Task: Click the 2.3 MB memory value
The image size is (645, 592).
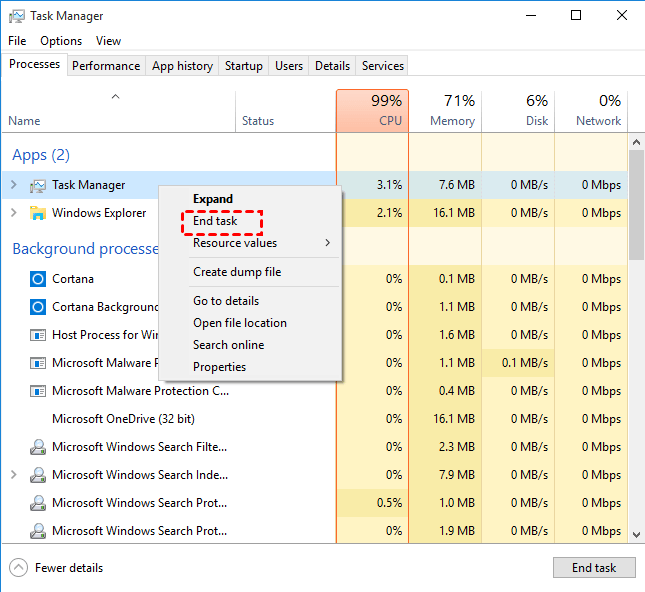Action: click(457, 447)
